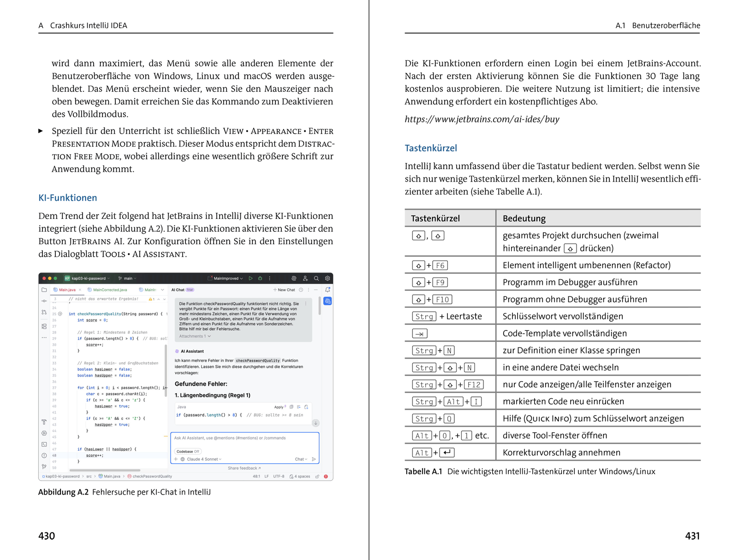Open the Terminal tool window icon
The image size is (738, 560).
(44, 444)
